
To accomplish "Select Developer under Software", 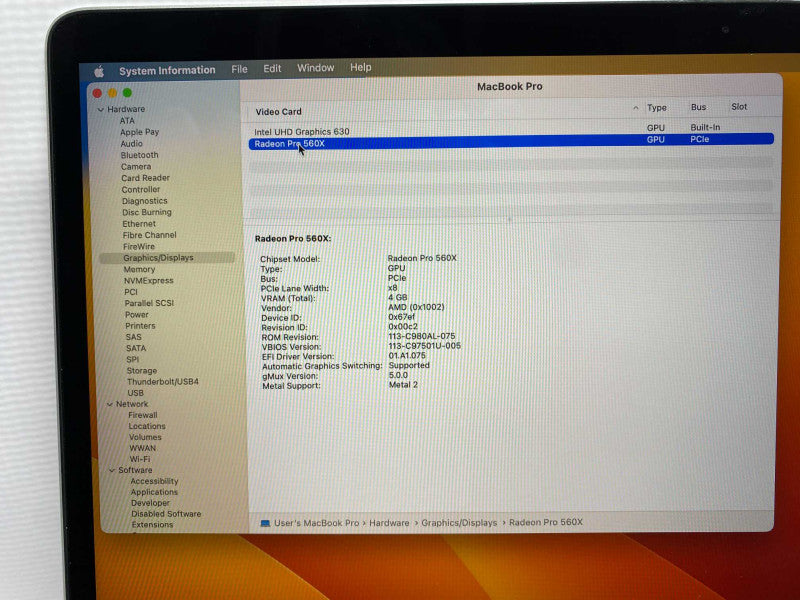I will click(x=150, y=503).
